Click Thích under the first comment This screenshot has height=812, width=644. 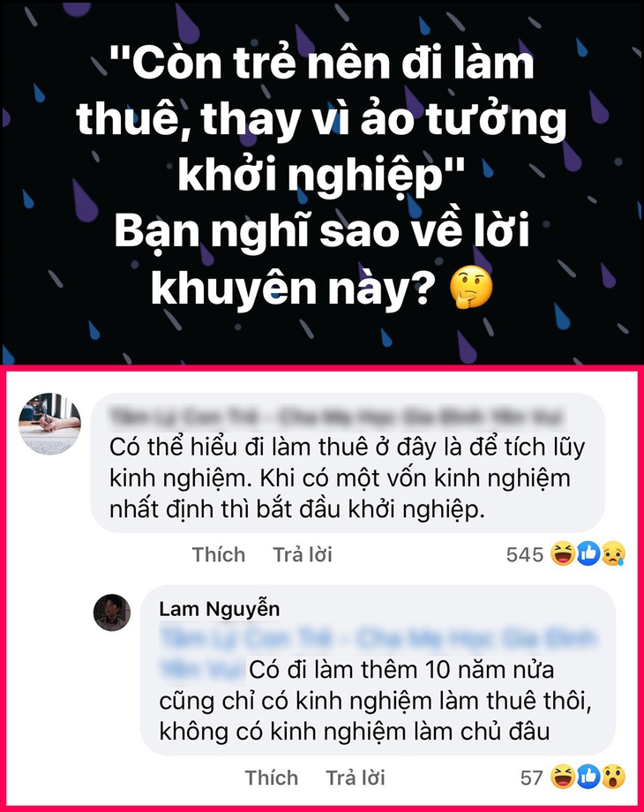pyautogui.click(x=219, y=554)
